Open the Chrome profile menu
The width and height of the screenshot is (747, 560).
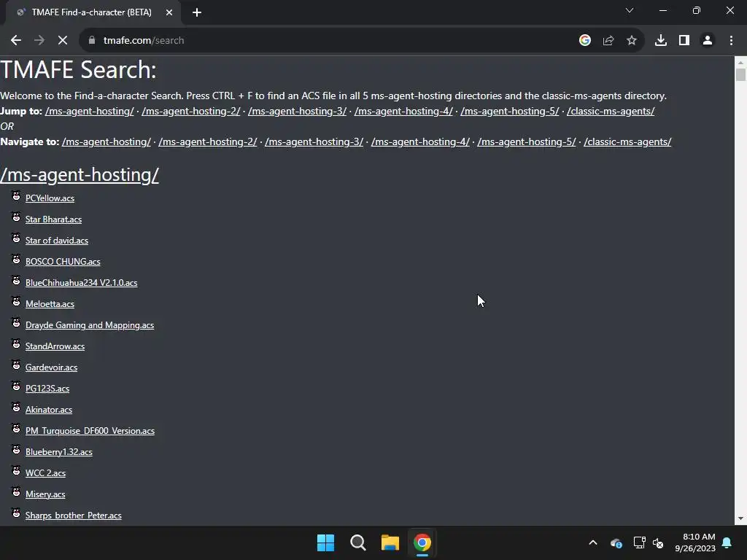[x=708, y=41]
